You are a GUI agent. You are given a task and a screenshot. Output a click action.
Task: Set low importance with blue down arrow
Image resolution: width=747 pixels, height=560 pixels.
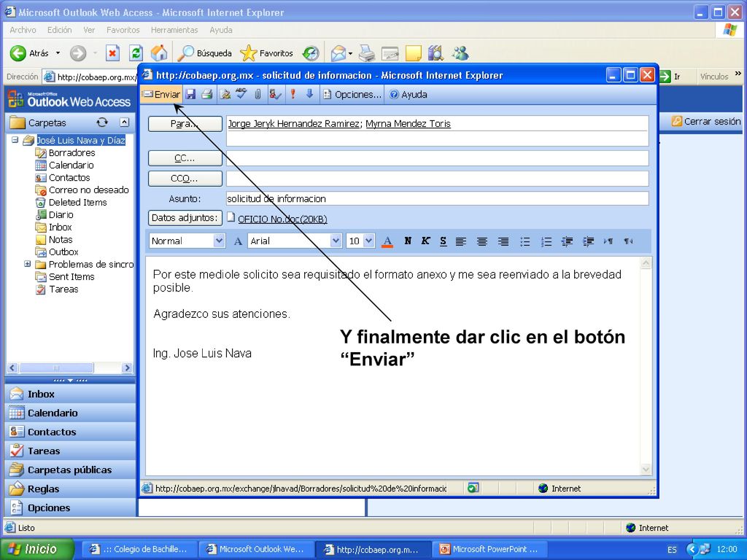pyautogui.click(x=309, y=94)
